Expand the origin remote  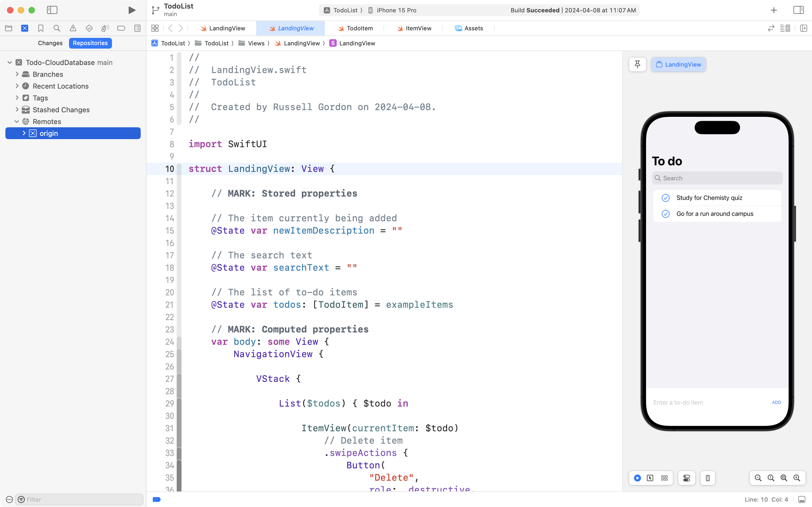[x=24, y=133]
